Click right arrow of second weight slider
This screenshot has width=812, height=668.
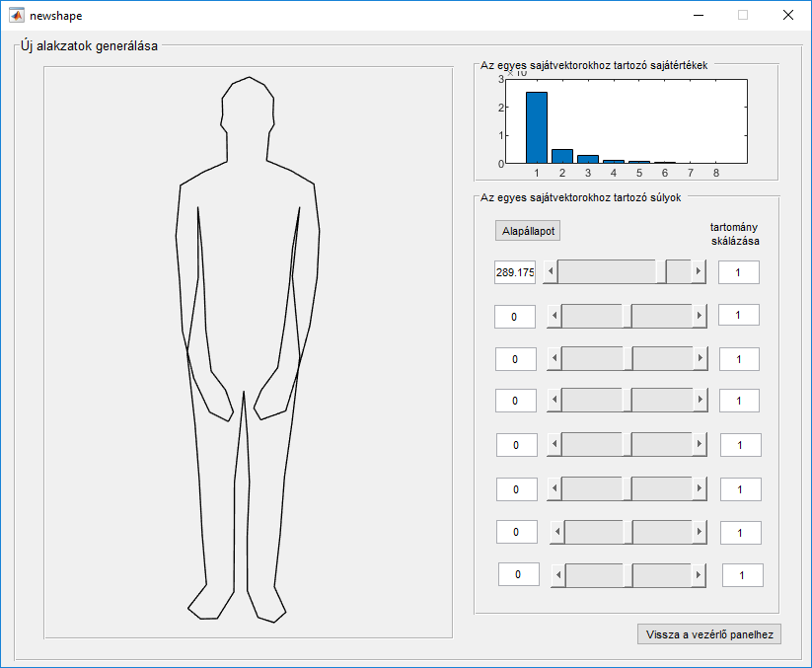point(700,316)
